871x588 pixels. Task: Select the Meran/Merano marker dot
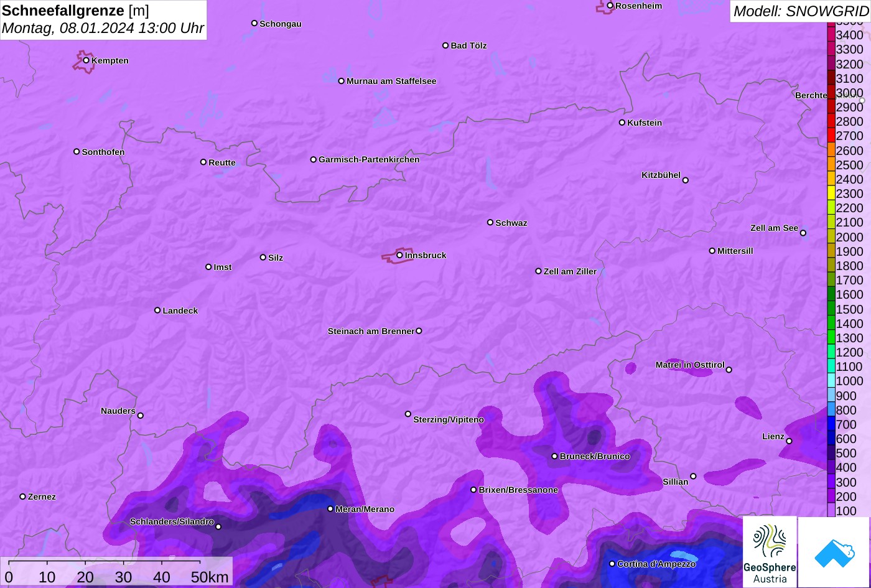point(330,509)
